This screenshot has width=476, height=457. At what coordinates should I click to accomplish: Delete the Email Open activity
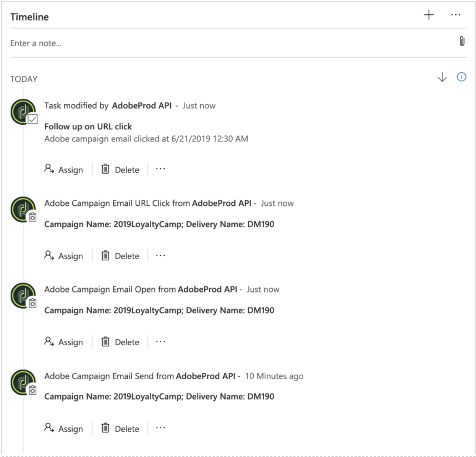tap(120, 342)
